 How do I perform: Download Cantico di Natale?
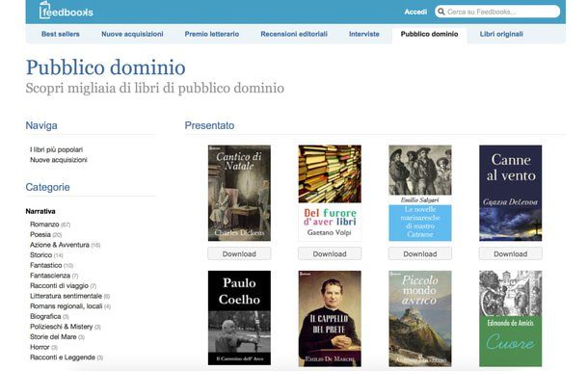click(x=239, y=253)
